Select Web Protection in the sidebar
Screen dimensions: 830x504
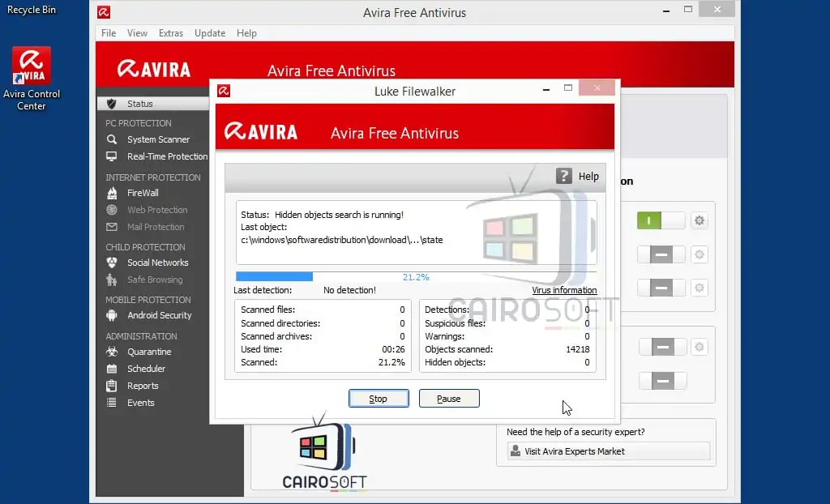click(157, 210)
